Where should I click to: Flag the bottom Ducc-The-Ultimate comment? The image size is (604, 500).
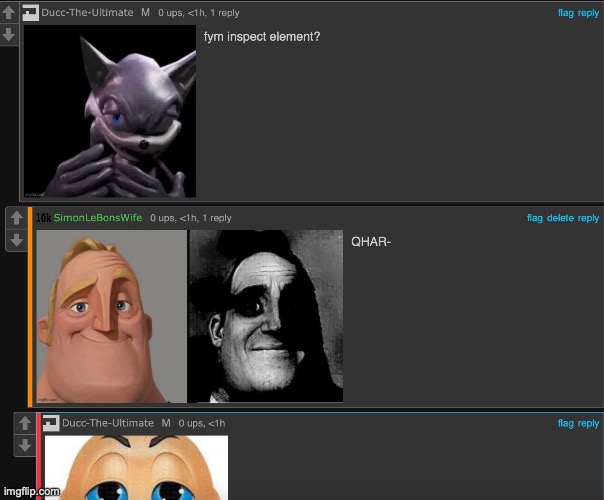click(565, 423)
